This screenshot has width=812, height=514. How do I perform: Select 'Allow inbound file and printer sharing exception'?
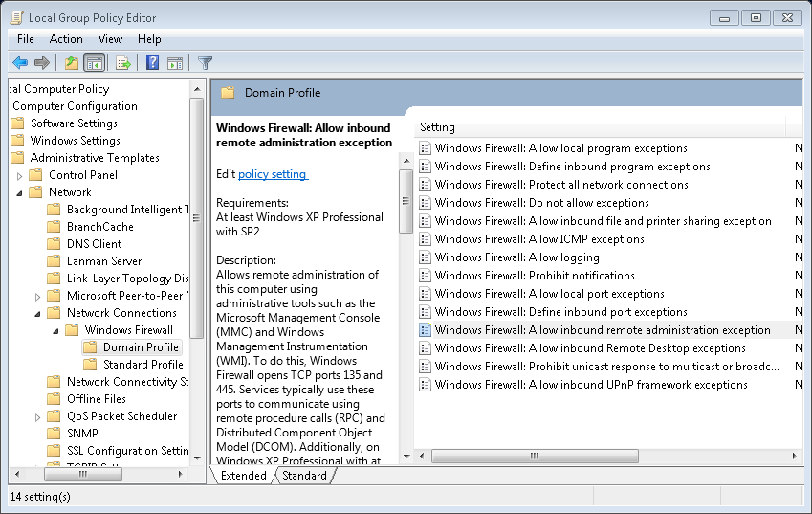[603, 221]
